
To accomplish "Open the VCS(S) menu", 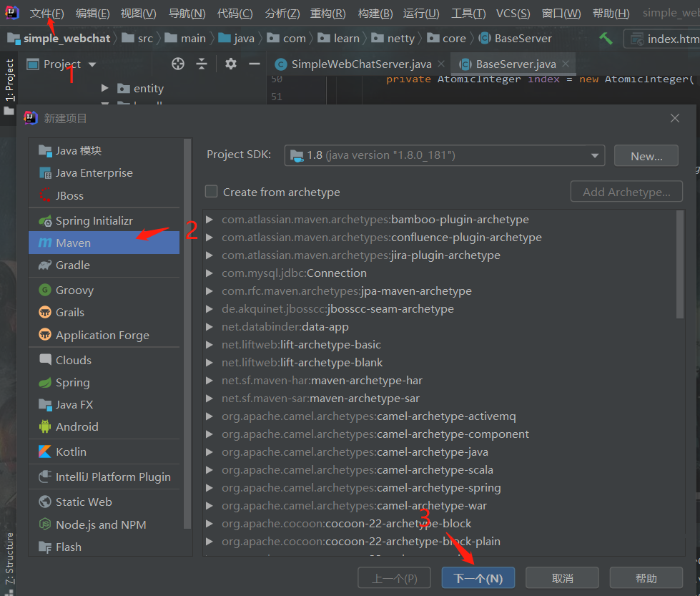I will coord(513,14).
